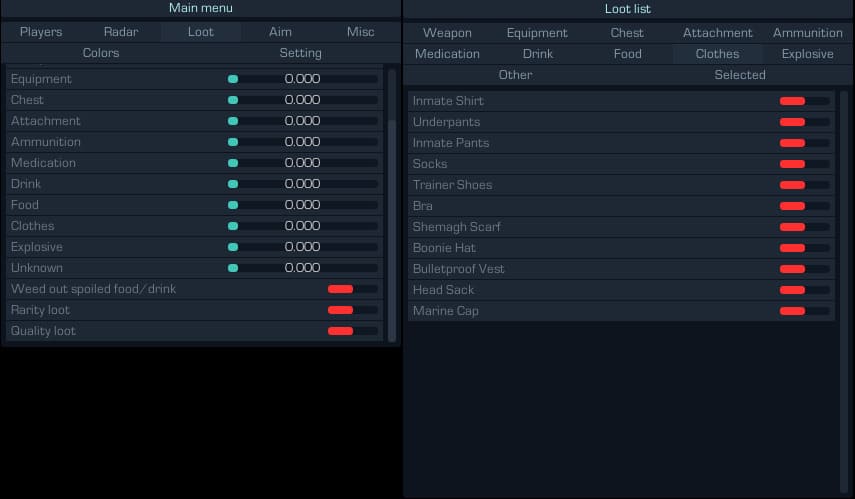855x499 pixels.
Task: Select the Explosive loot category
Action: point(807,54)
